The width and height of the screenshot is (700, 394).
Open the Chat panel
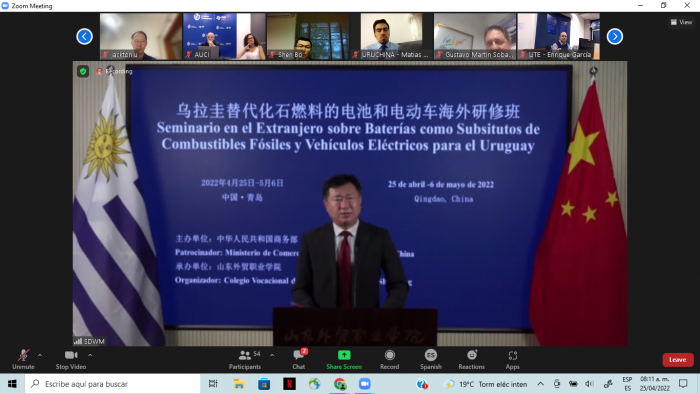(x=299, y=359)
